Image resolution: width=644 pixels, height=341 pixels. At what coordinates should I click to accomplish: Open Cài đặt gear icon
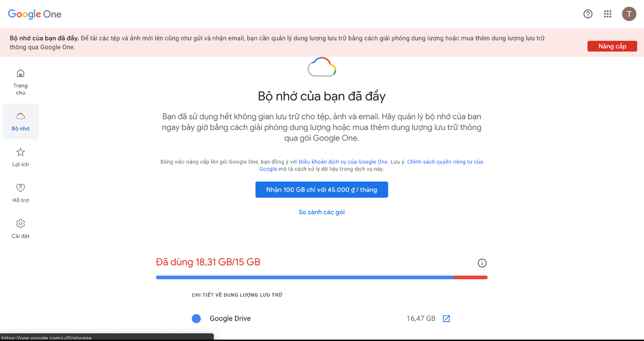21,224
